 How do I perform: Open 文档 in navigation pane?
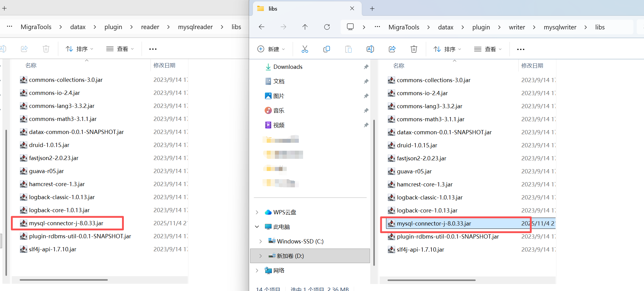279,81
